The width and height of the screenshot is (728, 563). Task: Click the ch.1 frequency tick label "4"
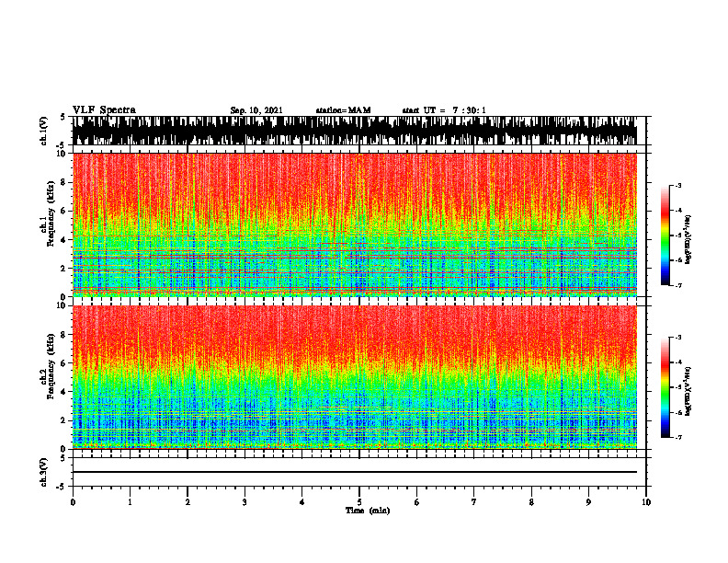coord(64,240)
